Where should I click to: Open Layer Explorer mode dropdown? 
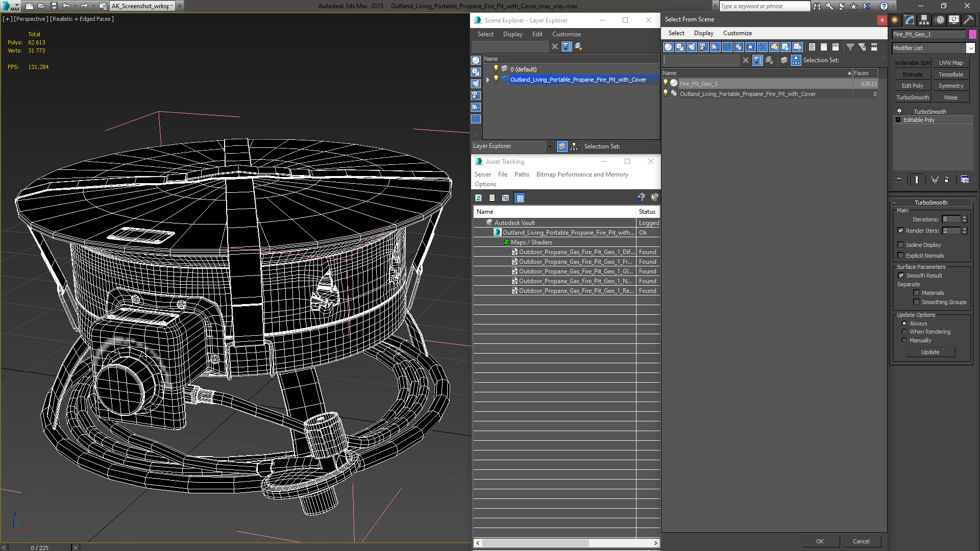click(550, 146)
